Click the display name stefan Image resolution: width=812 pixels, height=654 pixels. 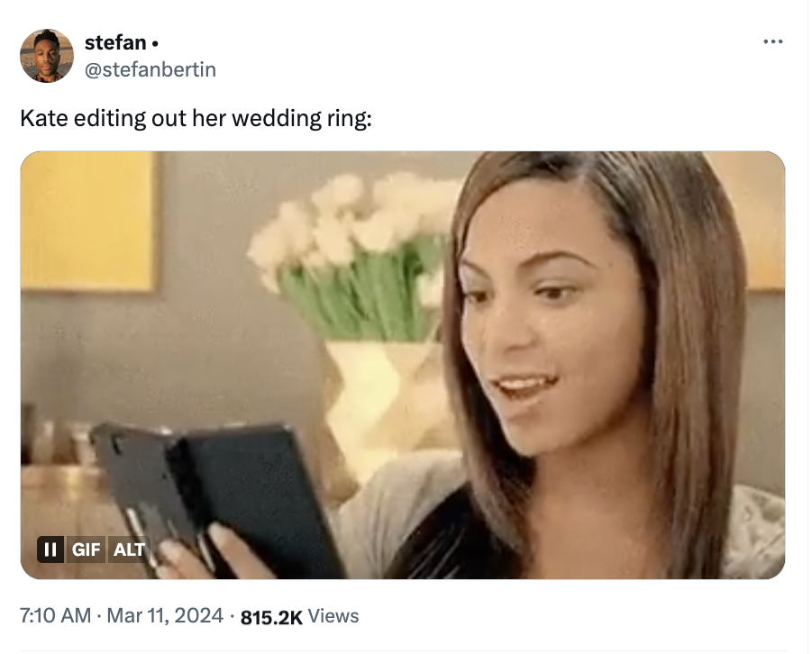coord(116,41)
